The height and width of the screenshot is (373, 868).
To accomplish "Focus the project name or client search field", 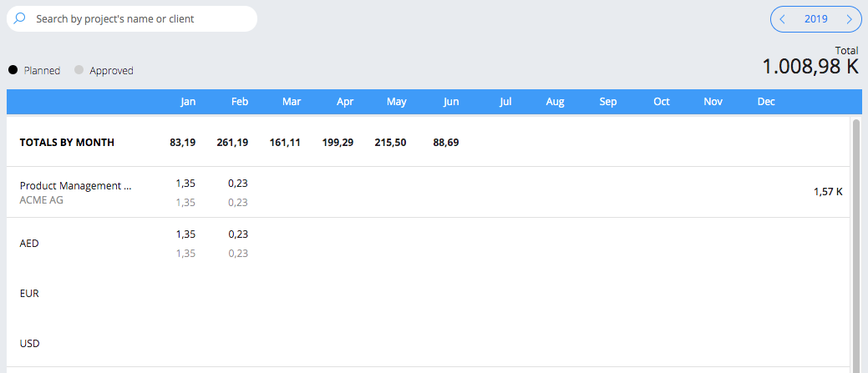I will [132, 19].
